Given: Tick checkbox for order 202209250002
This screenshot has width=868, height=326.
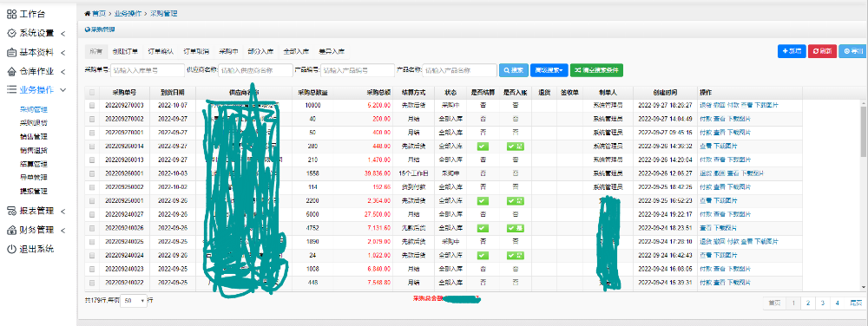Looking at the screenshot, I should point(92,186).
